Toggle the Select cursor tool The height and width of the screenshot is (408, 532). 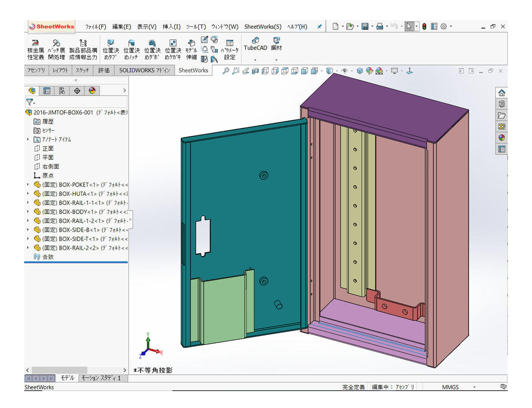click(x=409, y=26)
